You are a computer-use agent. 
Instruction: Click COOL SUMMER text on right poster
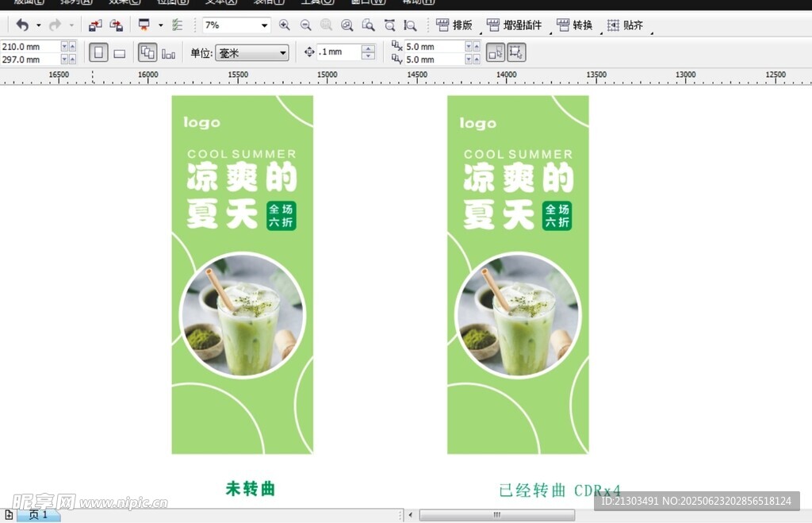519,154
